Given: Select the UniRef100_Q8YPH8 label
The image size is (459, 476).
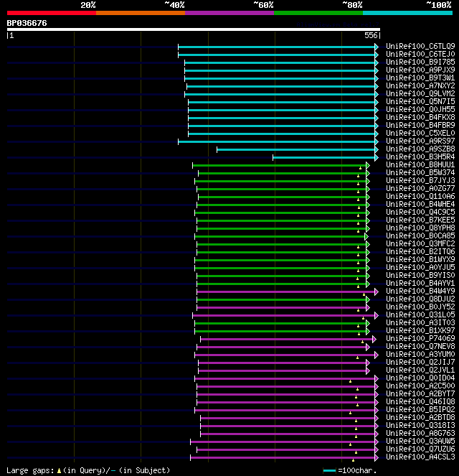Looking at the screenshot, I should pos(420,228).
